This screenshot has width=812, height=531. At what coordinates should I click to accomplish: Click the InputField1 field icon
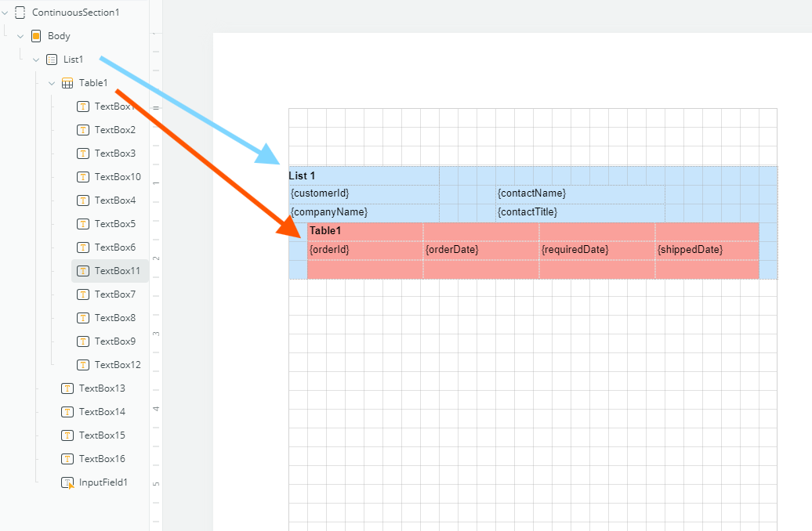[x=67, y=482]
